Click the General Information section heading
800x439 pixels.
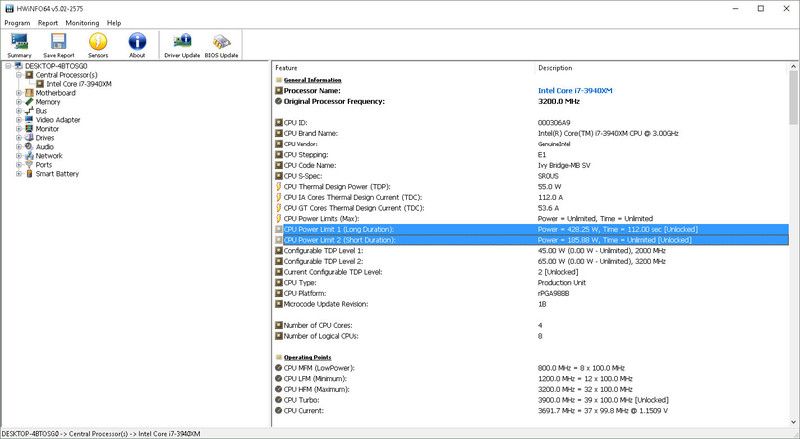point(312,80)
